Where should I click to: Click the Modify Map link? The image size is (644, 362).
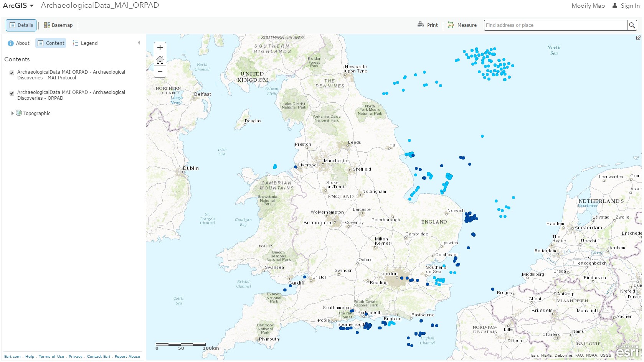[x=588, y=6]
